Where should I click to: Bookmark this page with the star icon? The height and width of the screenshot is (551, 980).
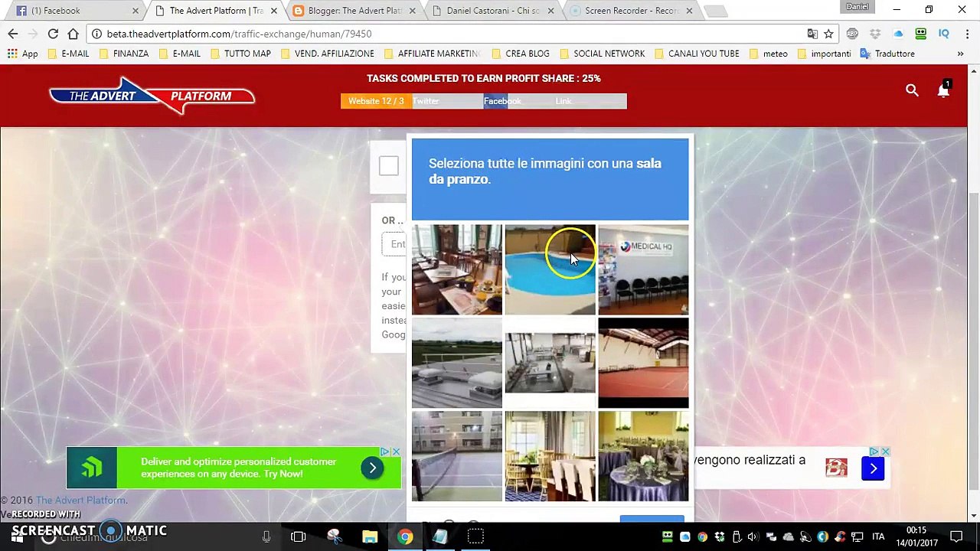[828, 34]
